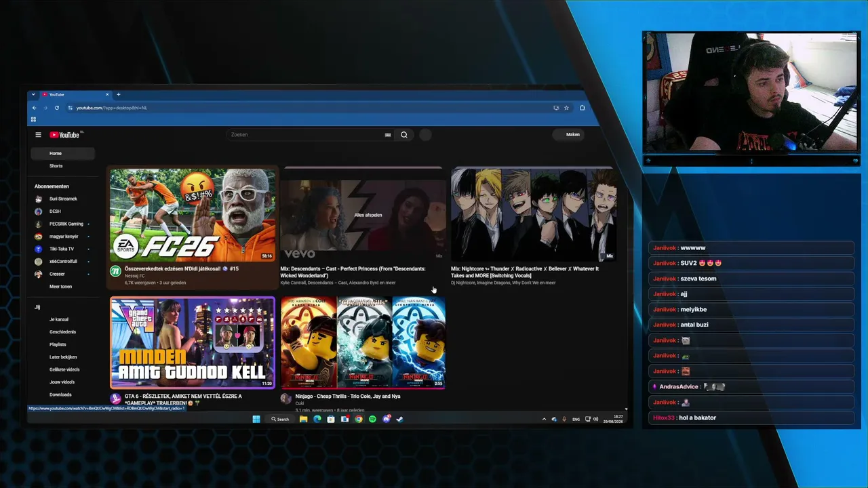Select Home in the YouTube sidebar

pos(63,154)
